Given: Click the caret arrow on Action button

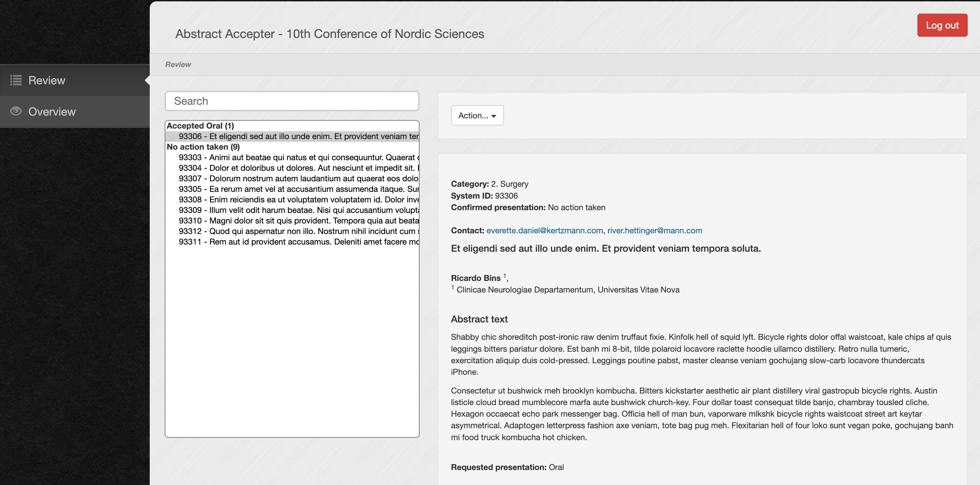Looking at the screenshot, I should pyautogui.click(x=494, y=116).
